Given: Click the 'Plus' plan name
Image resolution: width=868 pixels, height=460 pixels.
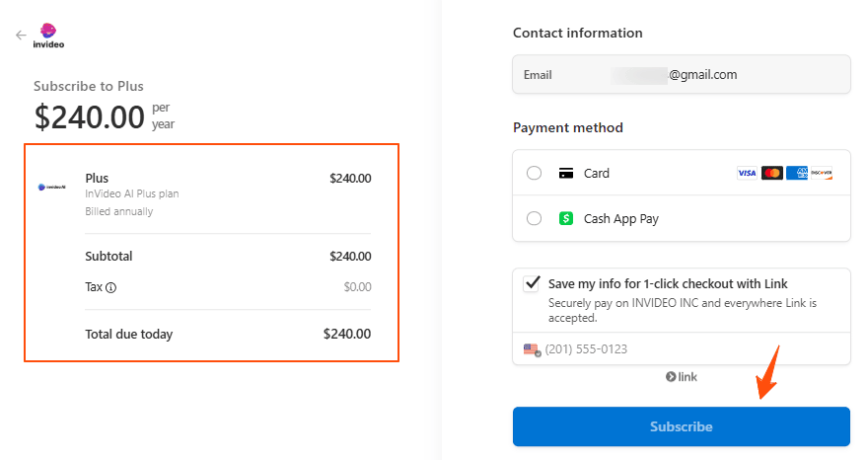Looking at the screenshot, I should (x=97, y=179).
